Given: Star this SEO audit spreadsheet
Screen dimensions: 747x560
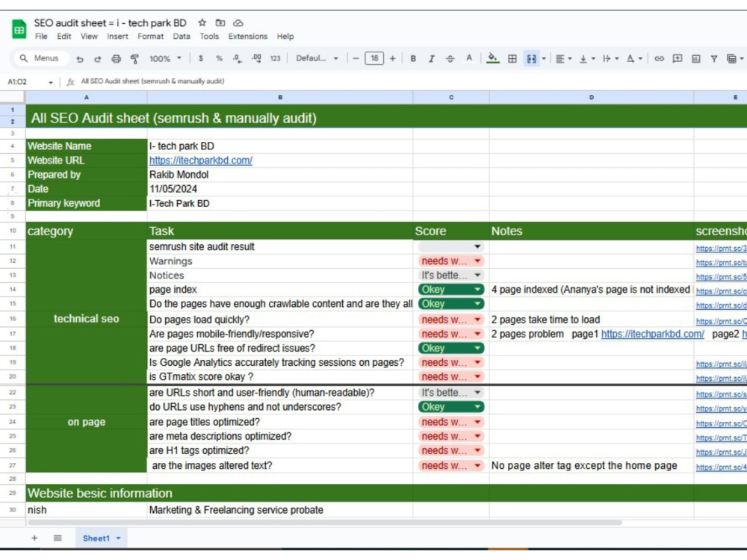Looking at the screenshot, I should point(202,22).
